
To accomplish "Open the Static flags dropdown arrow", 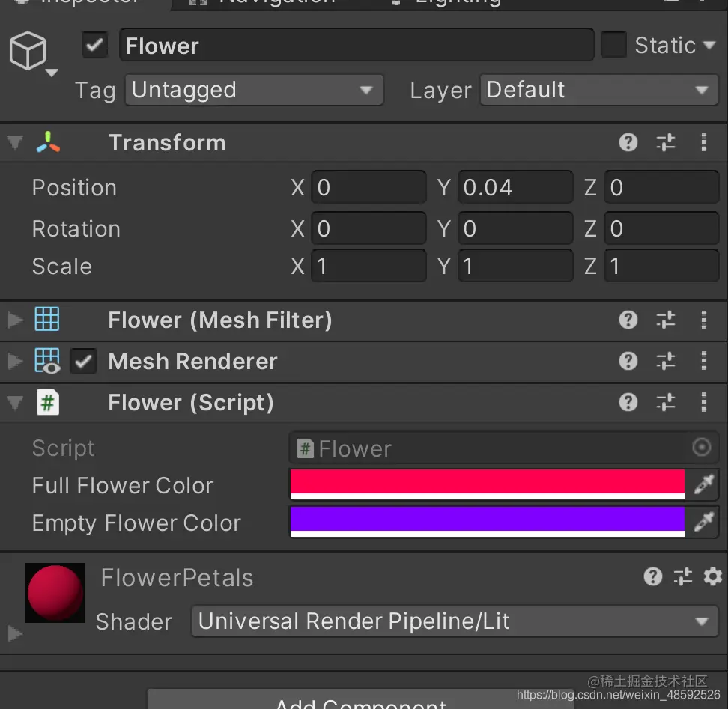I will [709, 46].
